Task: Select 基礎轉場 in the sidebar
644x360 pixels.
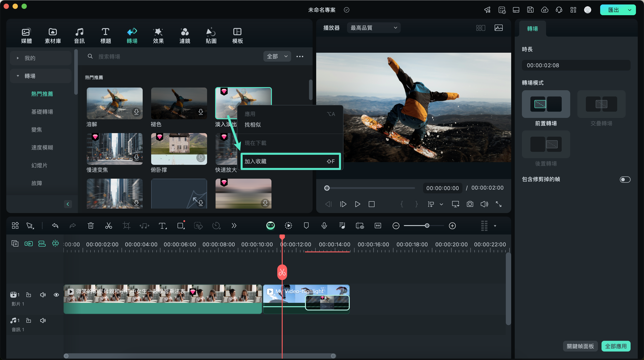Action: (x=42, y=112)
